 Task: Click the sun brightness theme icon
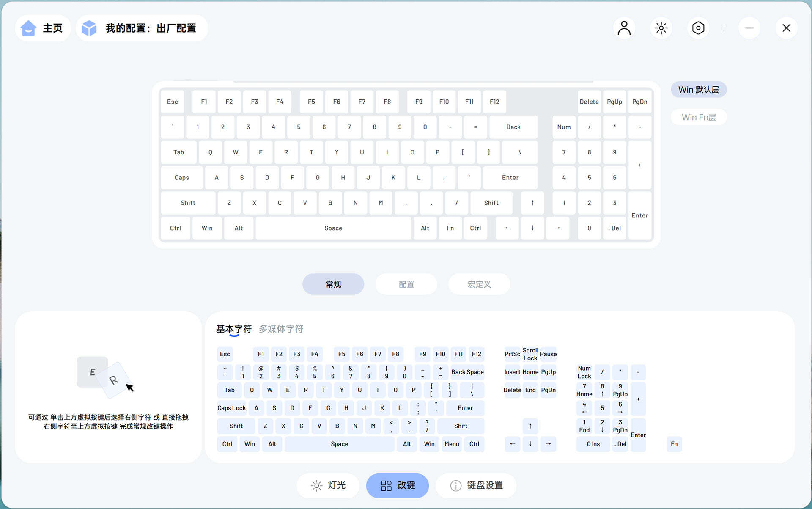coord(661,28)
